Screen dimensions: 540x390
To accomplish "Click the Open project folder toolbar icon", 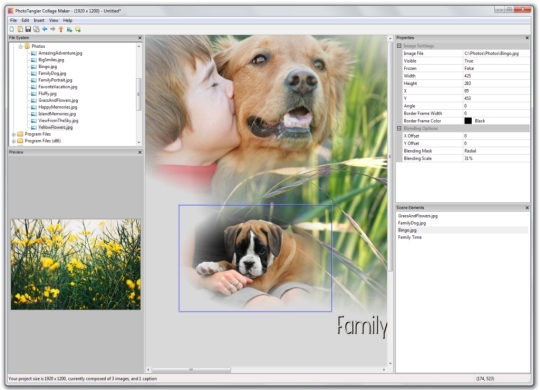I will tap(20, 29).
